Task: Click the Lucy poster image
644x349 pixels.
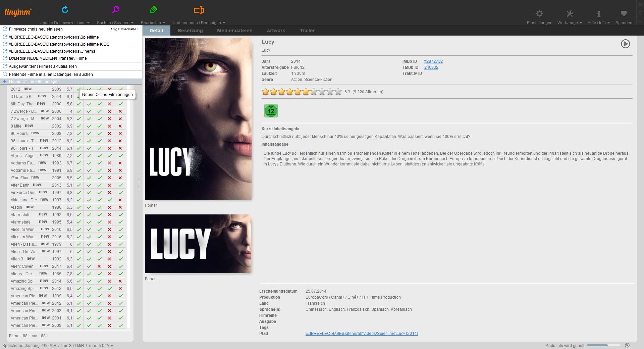Action: [198, 119]
